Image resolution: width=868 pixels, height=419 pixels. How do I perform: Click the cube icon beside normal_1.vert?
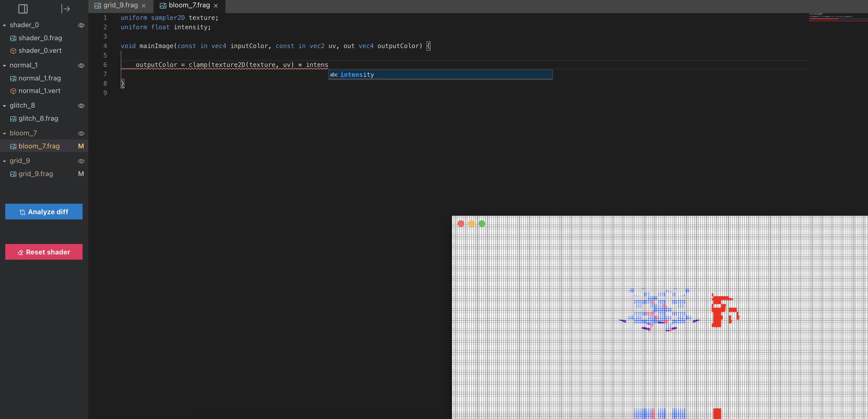point(13,91)
